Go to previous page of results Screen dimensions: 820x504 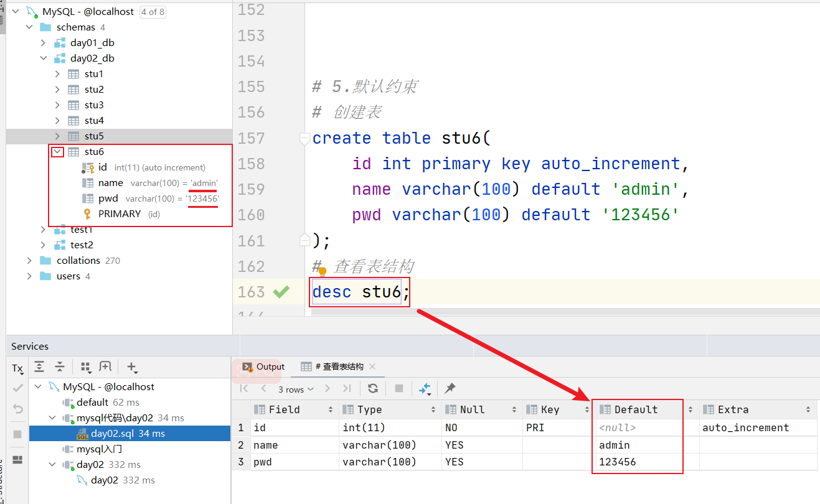coord(263,388)
